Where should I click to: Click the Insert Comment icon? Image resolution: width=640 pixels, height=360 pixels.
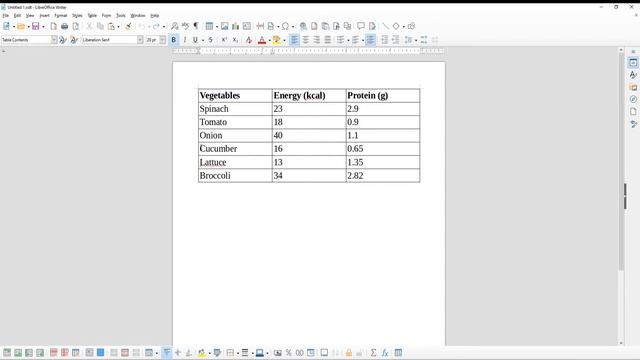coord(361,27)
